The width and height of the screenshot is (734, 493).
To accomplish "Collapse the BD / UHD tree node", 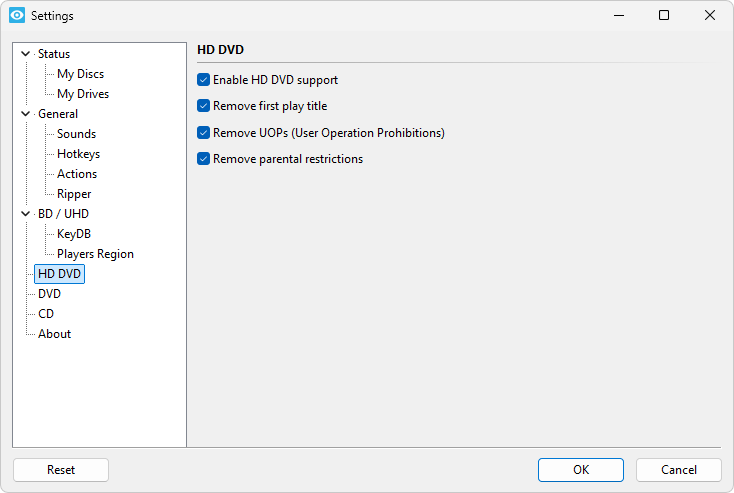I will [26, 213].
